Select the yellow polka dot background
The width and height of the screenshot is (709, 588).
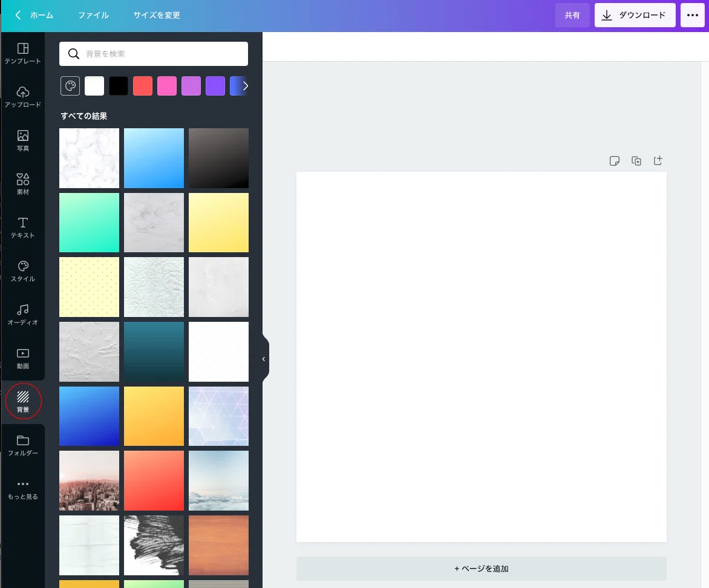(x=89, y=287)
